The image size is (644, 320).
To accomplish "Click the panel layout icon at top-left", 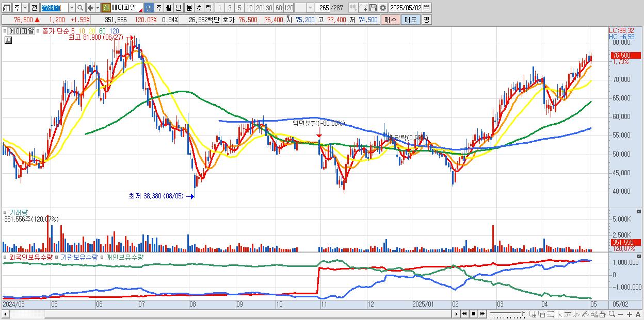I will click(x=7, y=8).
